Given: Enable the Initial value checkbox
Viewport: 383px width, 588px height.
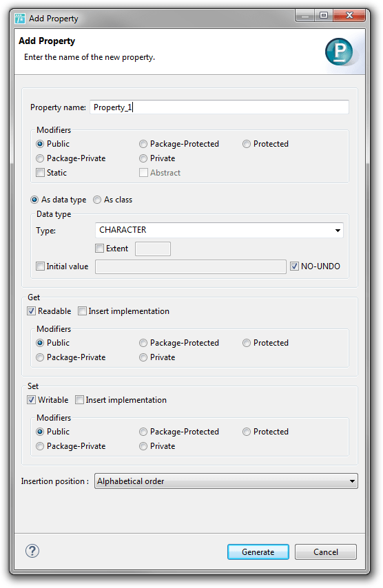Looking at the screenshot, I should (40, 266).
